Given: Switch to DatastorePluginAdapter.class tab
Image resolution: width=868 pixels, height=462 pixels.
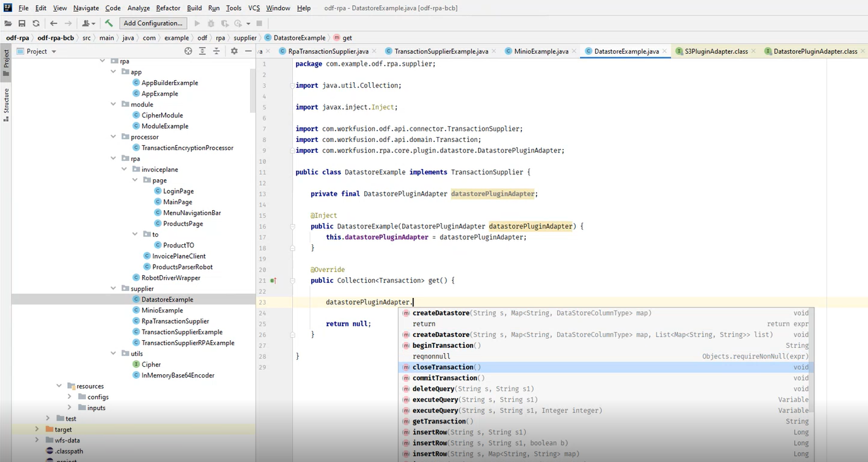Looking at the screenshot, I should (815, 51).
